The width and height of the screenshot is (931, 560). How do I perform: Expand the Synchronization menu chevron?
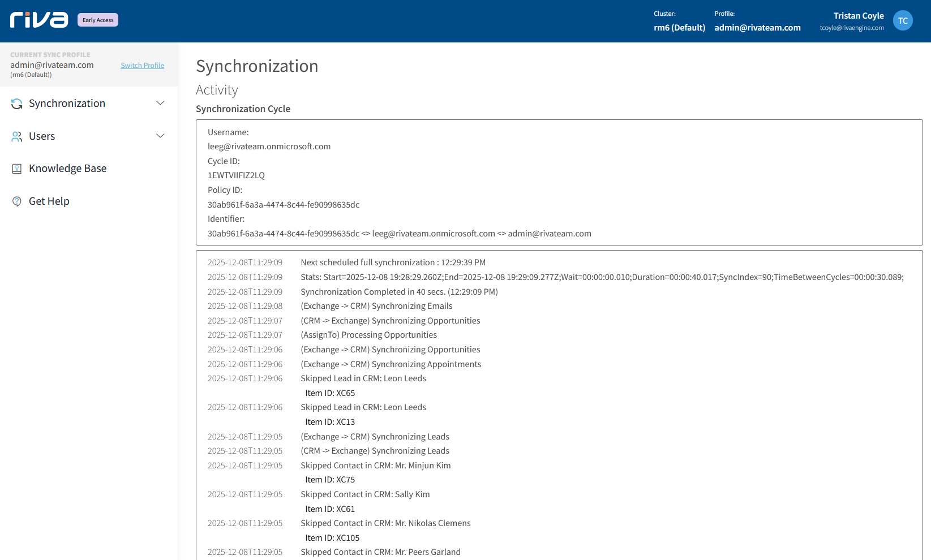coord(160,103)
